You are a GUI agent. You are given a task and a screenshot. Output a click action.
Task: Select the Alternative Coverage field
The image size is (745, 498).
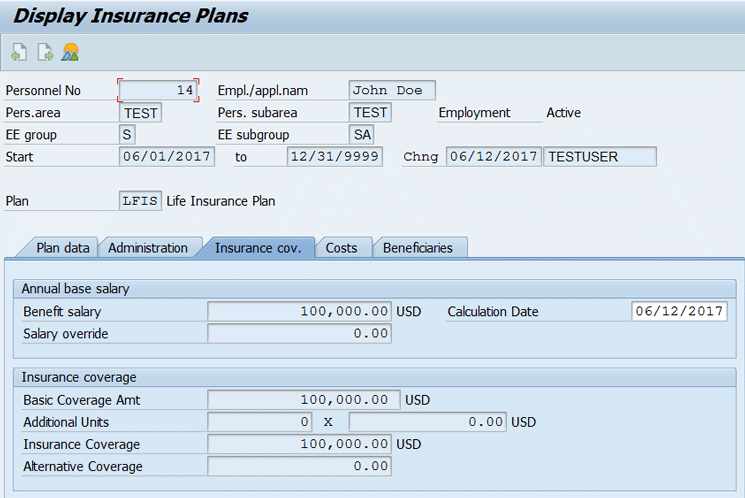pyautogui.click(x=299, y=466)
